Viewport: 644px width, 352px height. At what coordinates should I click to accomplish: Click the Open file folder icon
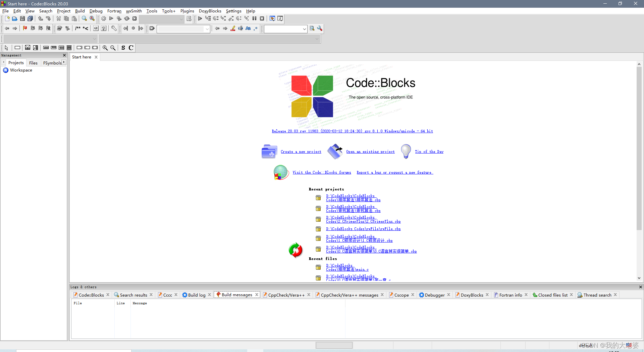point(15,18)
